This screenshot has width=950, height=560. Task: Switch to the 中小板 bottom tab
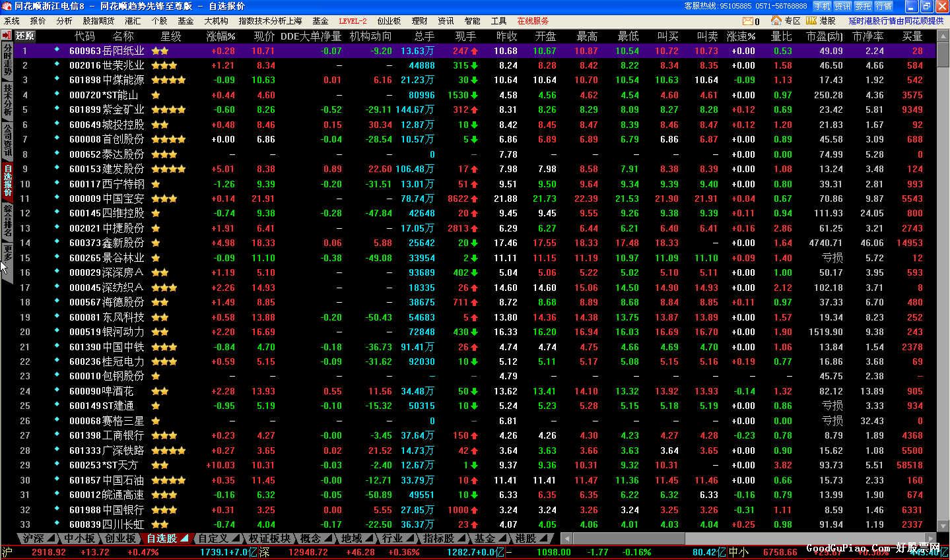point(79,539)
